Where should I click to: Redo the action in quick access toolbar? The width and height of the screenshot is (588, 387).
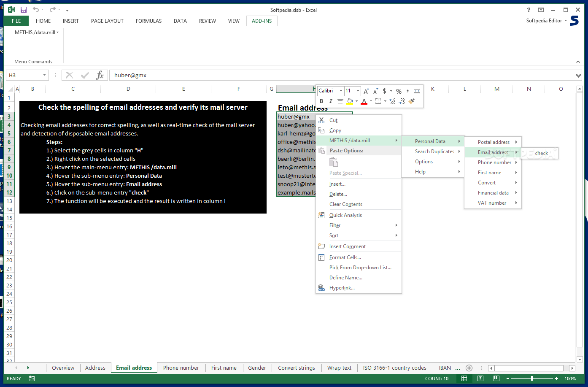coord(52,10)
